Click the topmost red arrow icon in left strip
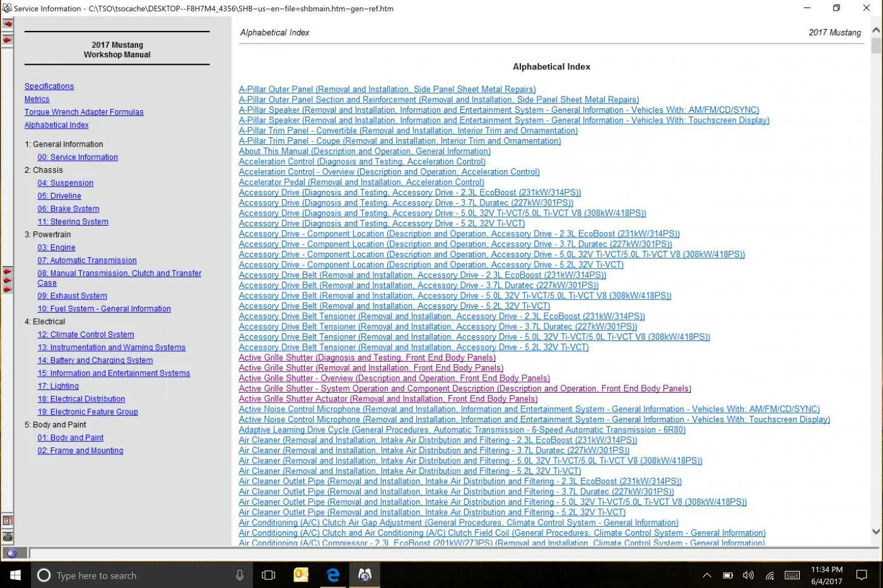 (8, 23)
